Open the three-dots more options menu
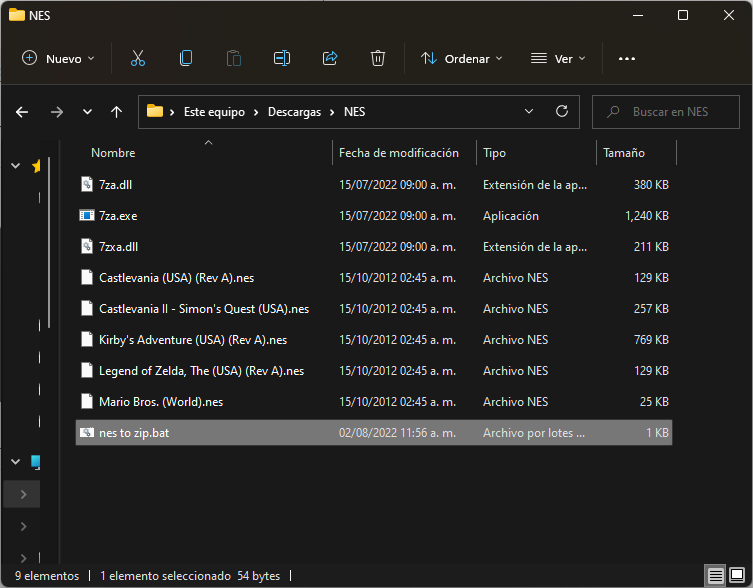The image size is (753, 588). click(x=627, y=59)
